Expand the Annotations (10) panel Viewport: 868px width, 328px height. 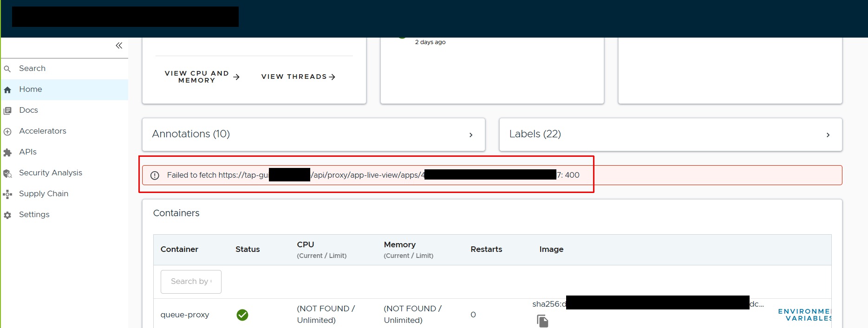click(470, 135)
